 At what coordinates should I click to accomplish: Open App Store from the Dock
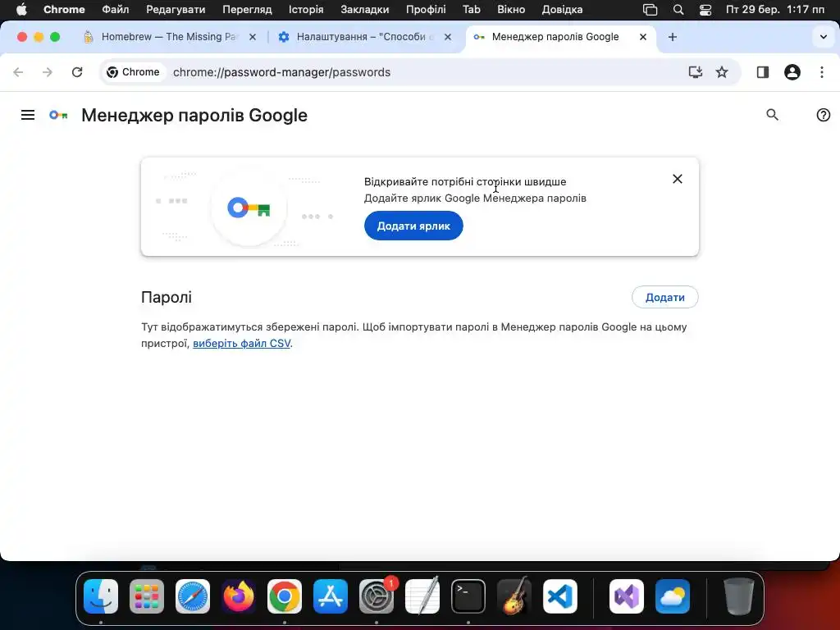pos(331,596)
